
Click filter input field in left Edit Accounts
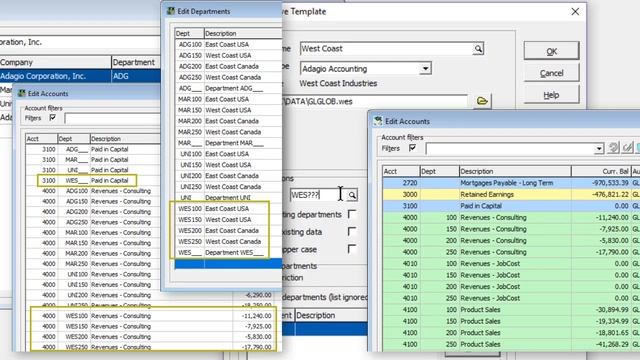pyautogui.click(x=112, y=118)
